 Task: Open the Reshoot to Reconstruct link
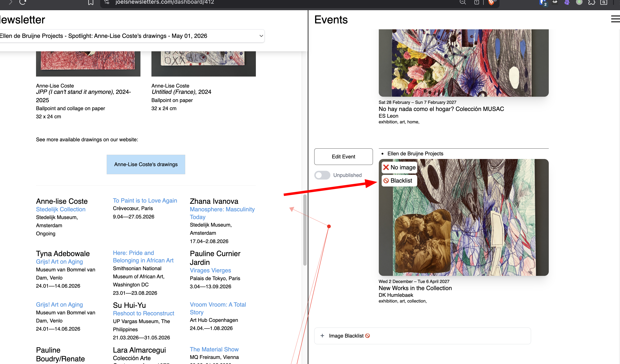pos(143,313)
